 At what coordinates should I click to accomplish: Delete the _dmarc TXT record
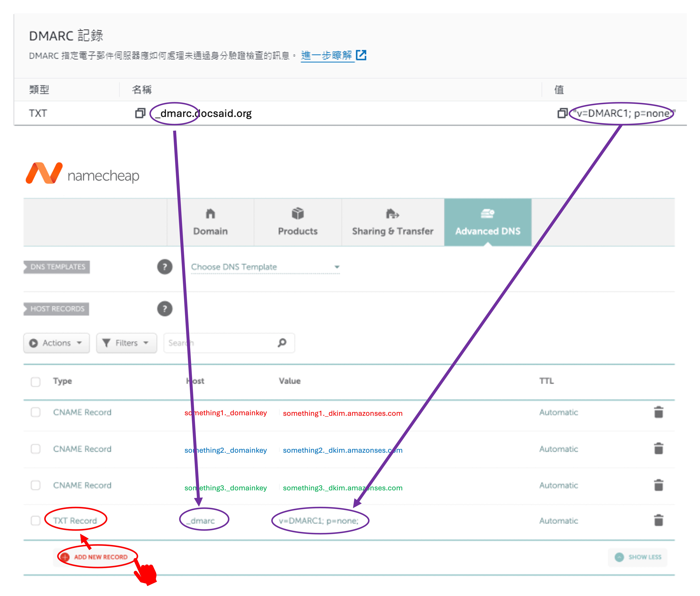pos(658,520)
